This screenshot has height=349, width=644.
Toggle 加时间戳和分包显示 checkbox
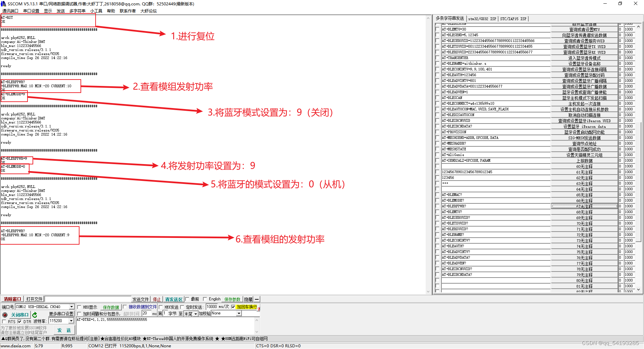click(79, 314)
